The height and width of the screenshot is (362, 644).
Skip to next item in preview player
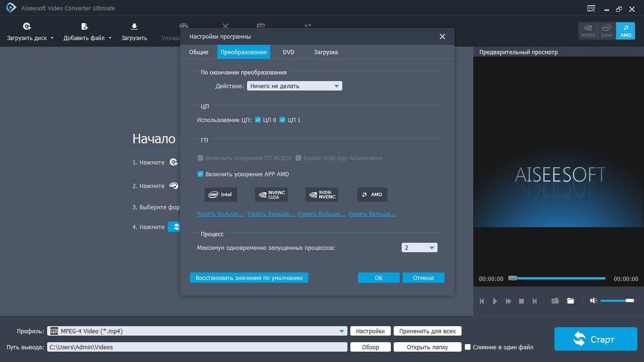pyautogui.click(x=535, y=301)
